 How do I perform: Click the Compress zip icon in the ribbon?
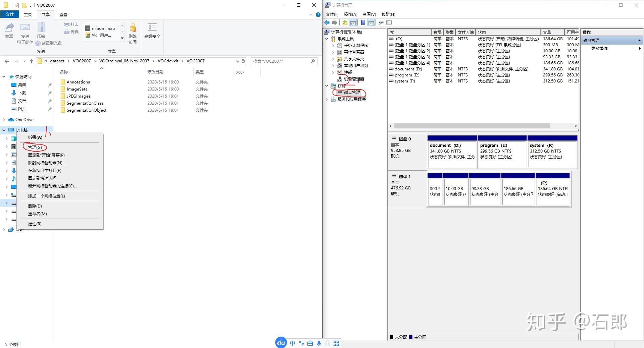click(41, 27)
